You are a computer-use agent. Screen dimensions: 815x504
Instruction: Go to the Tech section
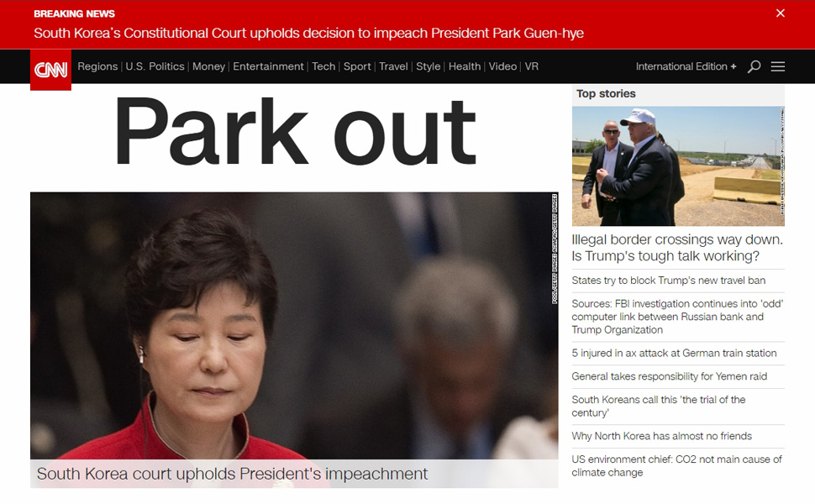coord(323,66)
